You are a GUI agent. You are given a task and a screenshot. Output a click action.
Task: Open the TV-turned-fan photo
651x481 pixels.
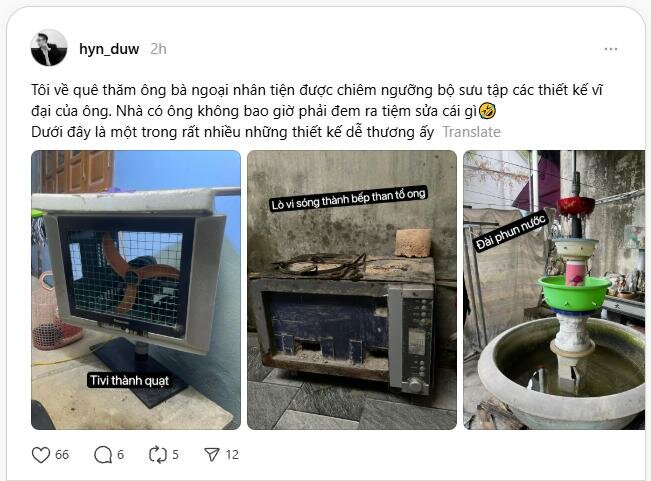click(x=136, y=290)
